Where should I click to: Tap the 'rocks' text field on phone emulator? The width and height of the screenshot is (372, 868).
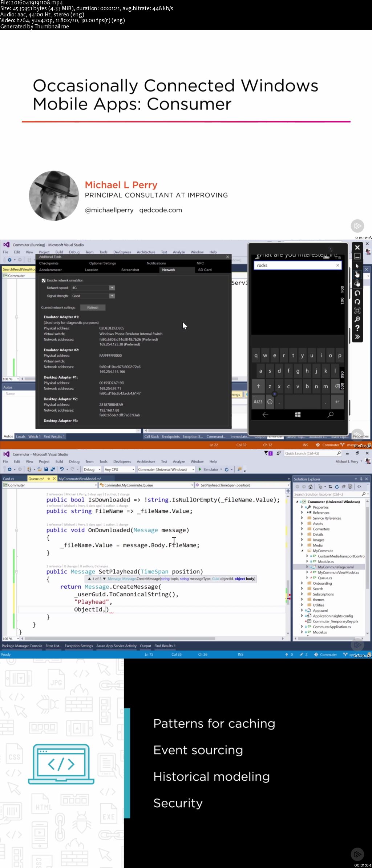click(298, 265)
